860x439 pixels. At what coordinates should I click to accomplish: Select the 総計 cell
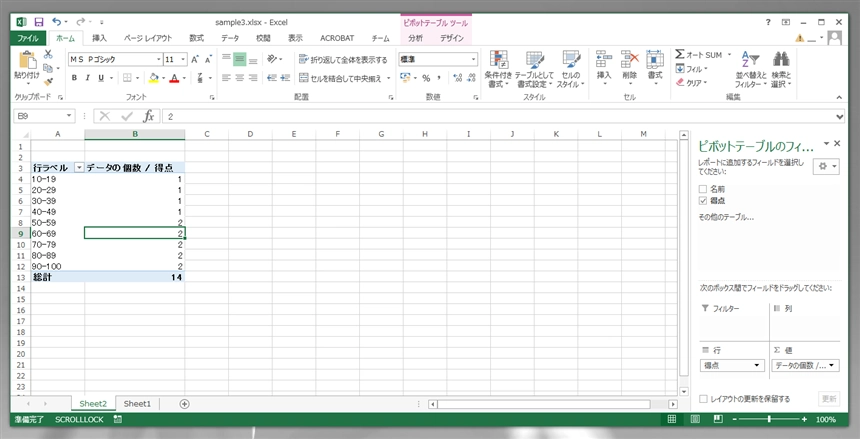pyautogui.click(x=58, y=277)
